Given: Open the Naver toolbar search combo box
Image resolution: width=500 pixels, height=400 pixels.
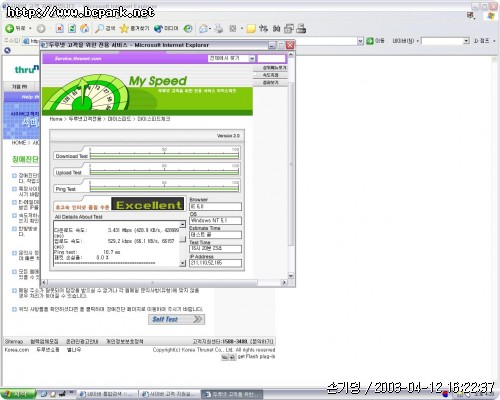Looking at the screenshot, I should click(x=445, y=41).
